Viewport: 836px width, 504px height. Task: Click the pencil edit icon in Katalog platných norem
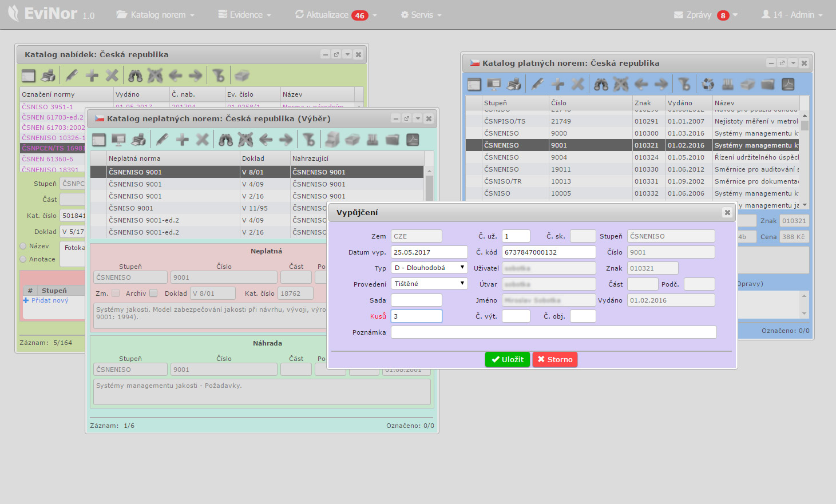click(537, 85)
